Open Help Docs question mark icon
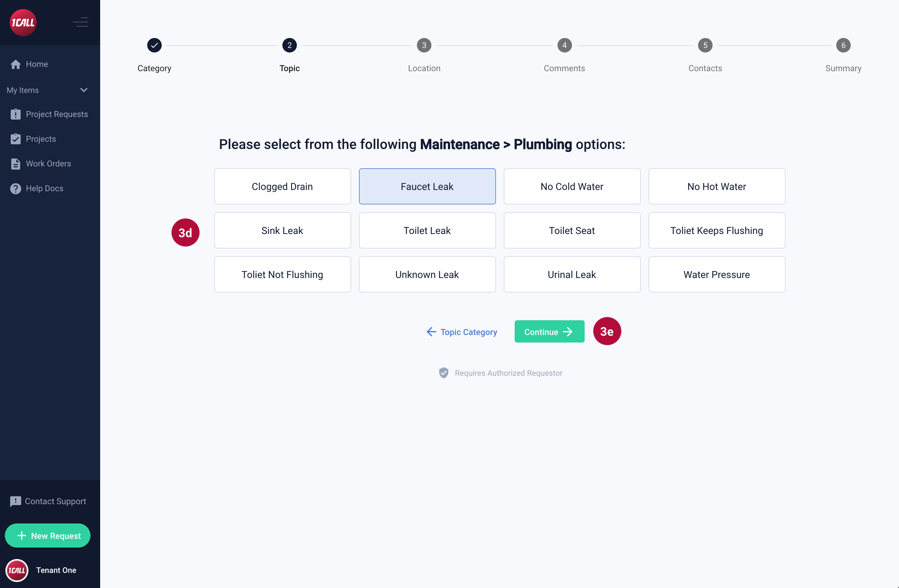The width and height of the screenshot is (899, 588). (15, 188)
